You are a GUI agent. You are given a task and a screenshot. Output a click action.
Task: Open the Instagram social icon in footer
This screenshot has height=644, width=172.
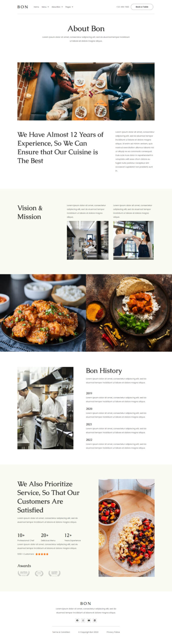83,620
